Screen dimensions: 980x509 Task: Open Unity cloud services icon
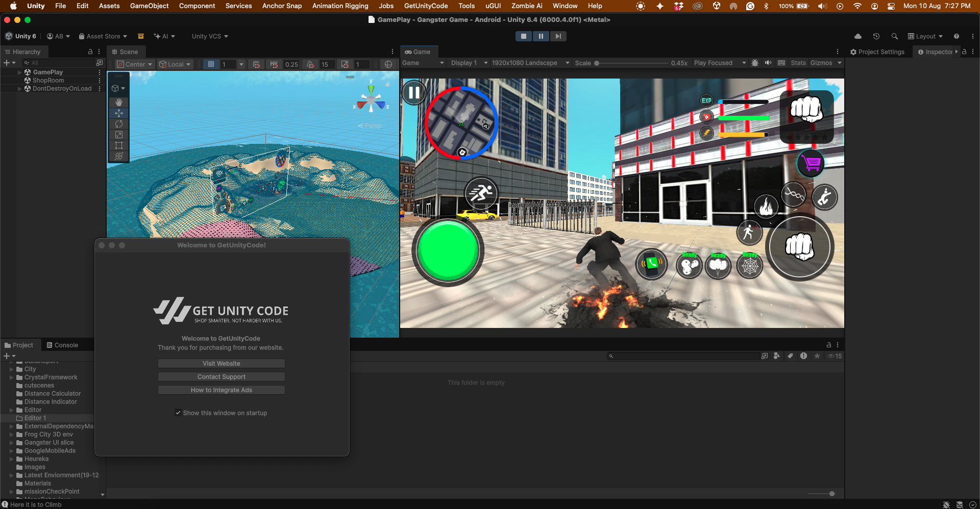858,36
